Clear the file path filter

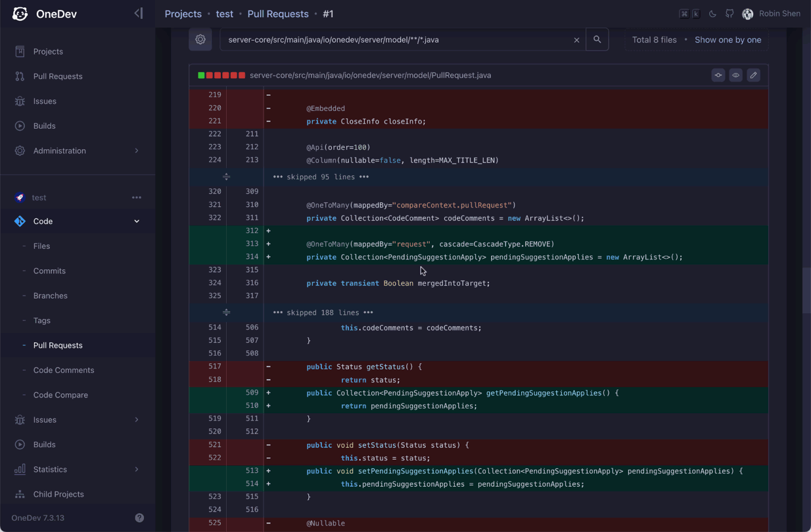click(576, 40)
